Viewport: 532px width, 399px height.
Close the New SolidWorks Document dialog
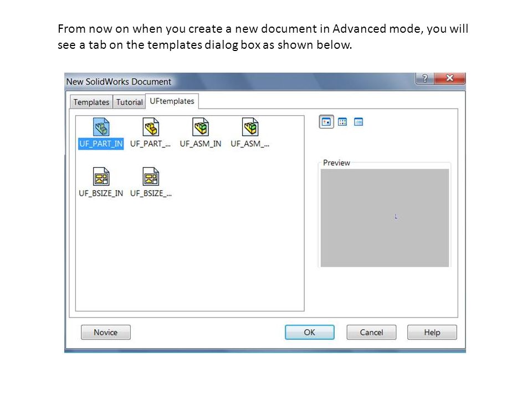click(x=449, y=78)
